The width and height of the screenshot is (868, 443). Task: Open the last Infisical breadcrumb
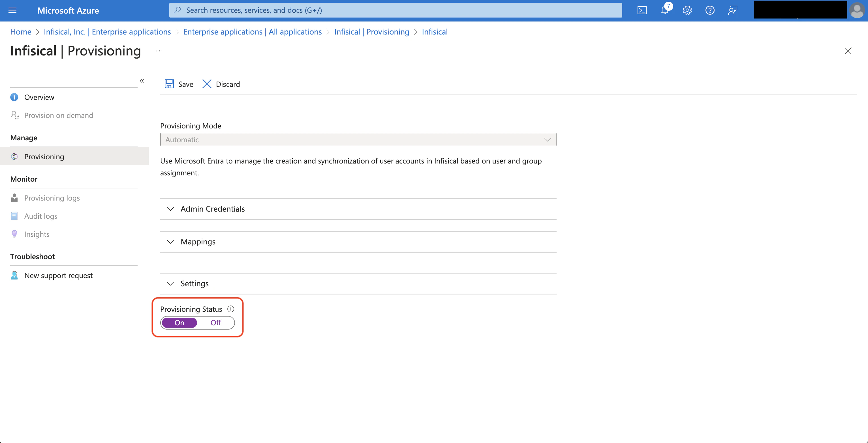(x=435, y=32)
